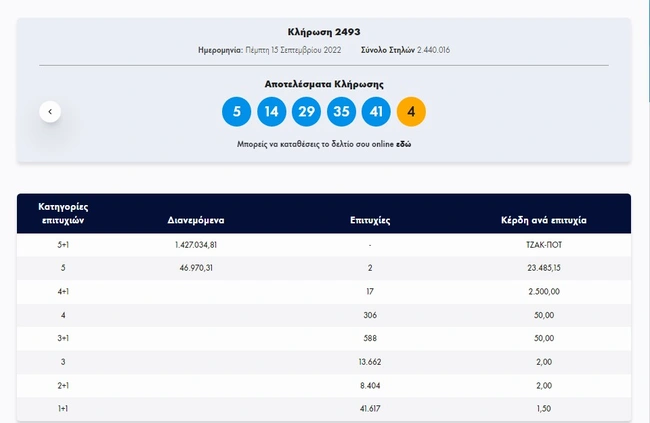
Task: Select the blue number 35 ball
Action: click(341, 112)
